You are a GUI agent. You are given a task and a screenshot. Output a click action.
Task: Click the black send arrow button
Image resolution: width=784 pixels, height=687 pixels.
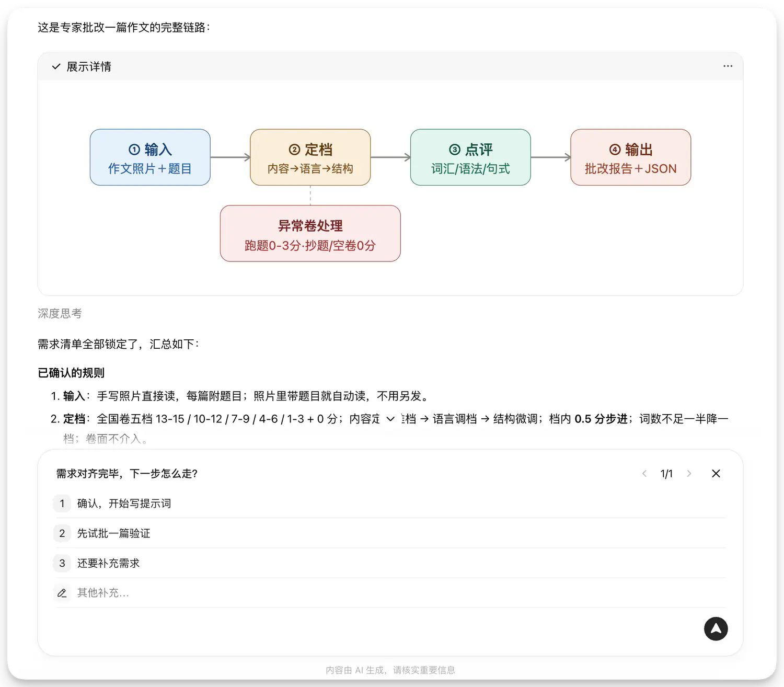(x=716, y=629)
